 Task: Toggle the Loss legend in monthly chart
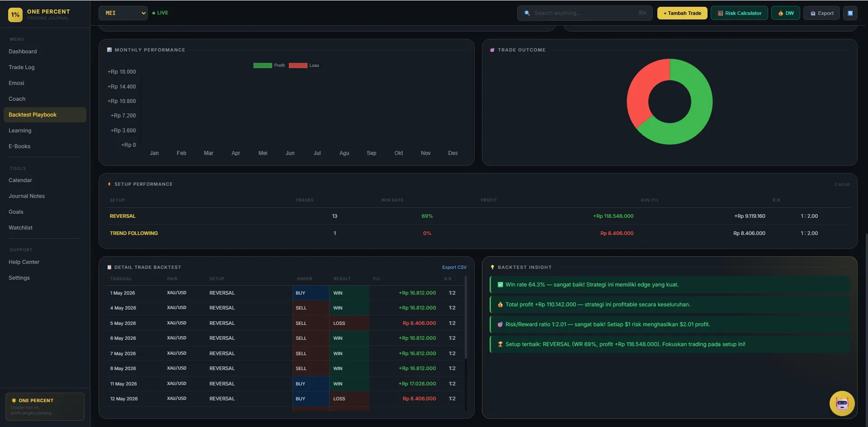304,66
